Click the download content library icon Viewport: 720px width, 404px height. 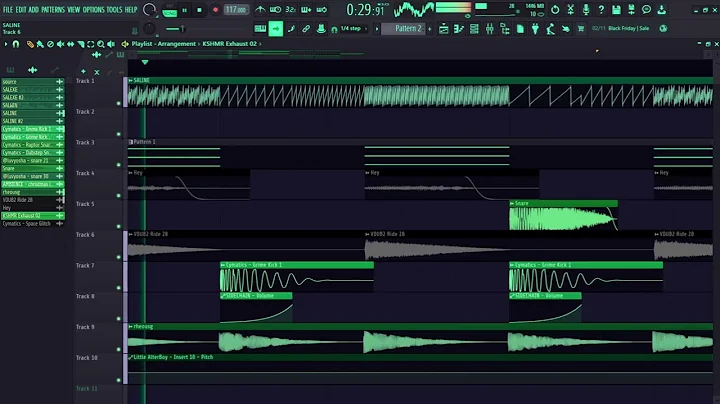click(x=662, y=9)
